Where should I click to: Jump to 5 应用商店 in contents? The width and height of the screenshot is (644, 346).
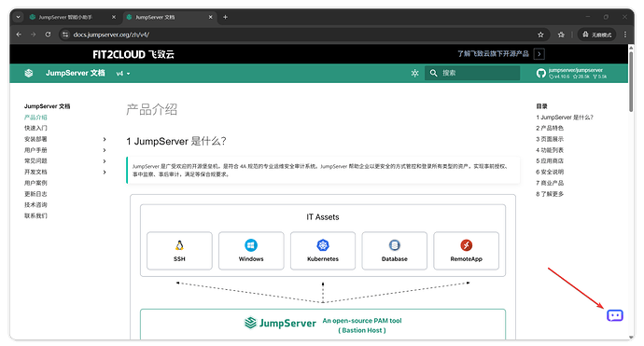[550, 161]
